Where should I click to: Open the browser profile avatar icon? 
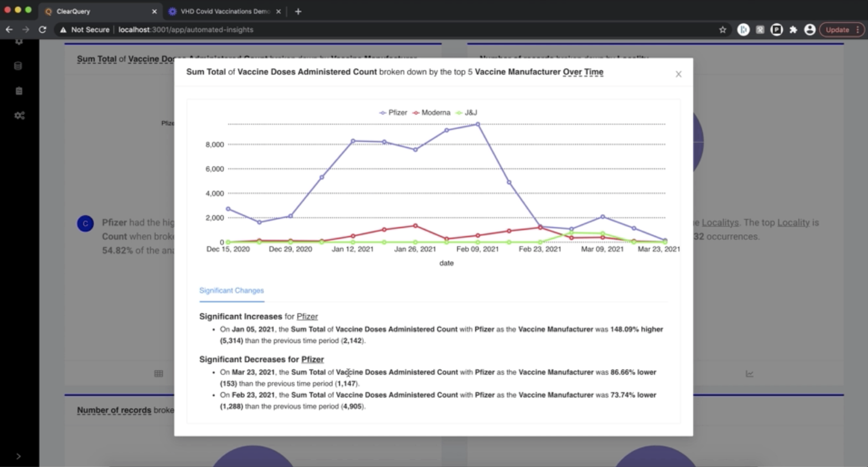pos(810,29)
